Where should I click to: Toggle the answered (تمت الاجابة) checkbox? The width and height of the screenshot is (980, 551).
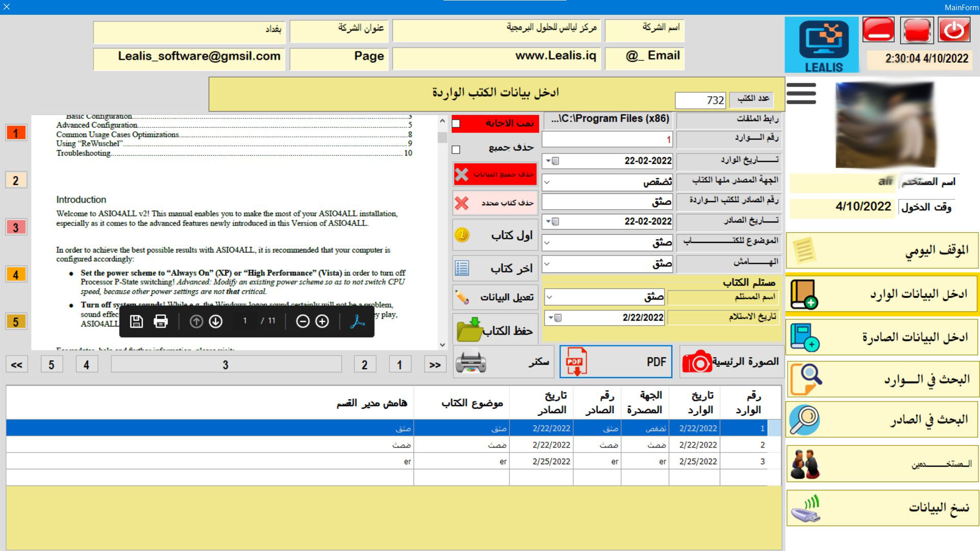(x=456, y=123)
